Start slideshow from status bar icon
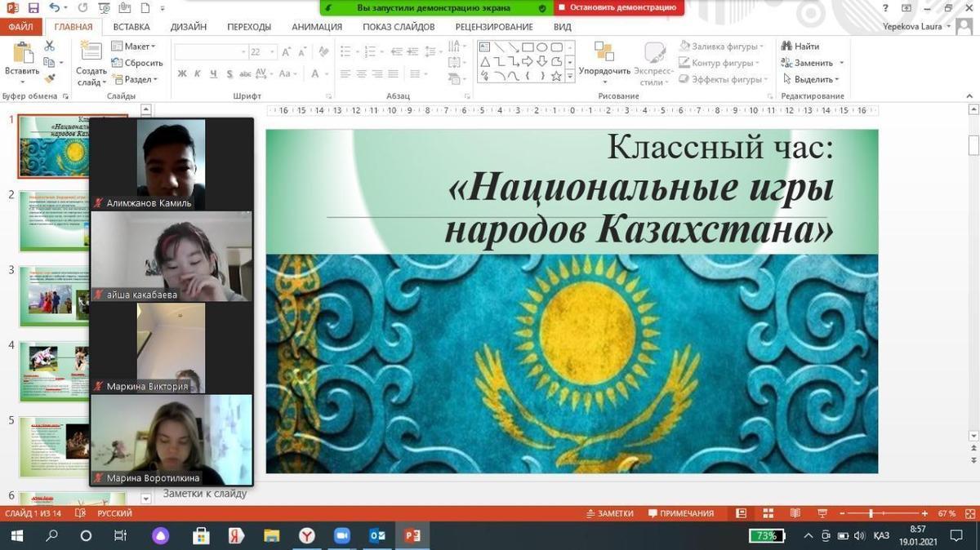980x550 pixels. pyautogui.click(x=822, y=514)
